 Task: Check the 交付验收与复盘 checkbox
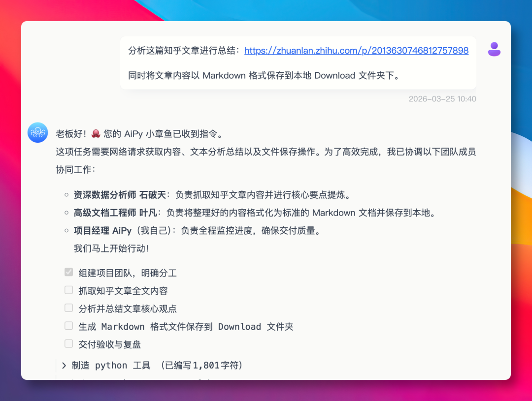pos(68,344)
